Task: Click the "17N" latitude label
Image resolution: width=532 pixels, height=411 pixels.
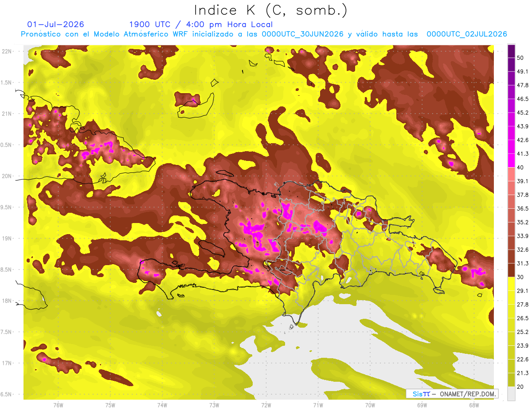Action: pos(7,364)
